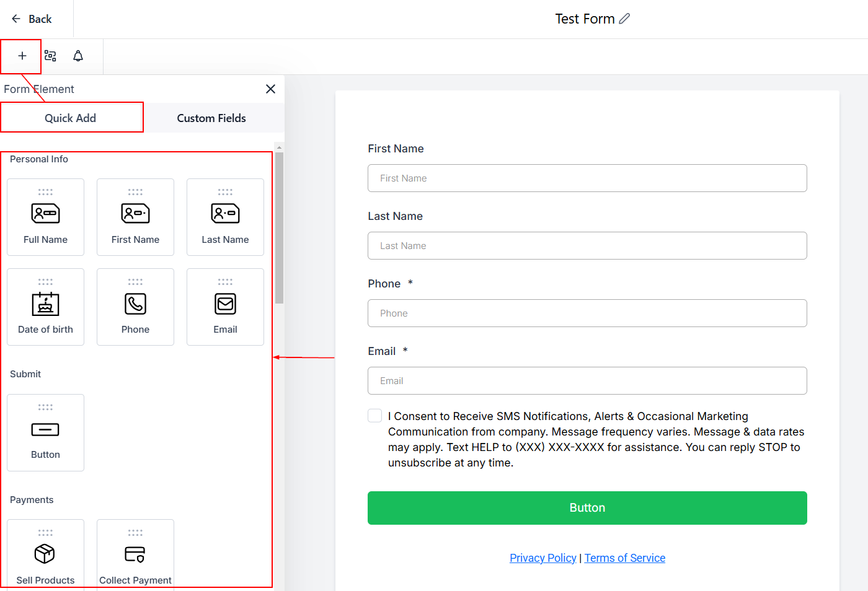Click the First Name input field
This screenshot has width=868, height=591.
click(x=587, y=178)
